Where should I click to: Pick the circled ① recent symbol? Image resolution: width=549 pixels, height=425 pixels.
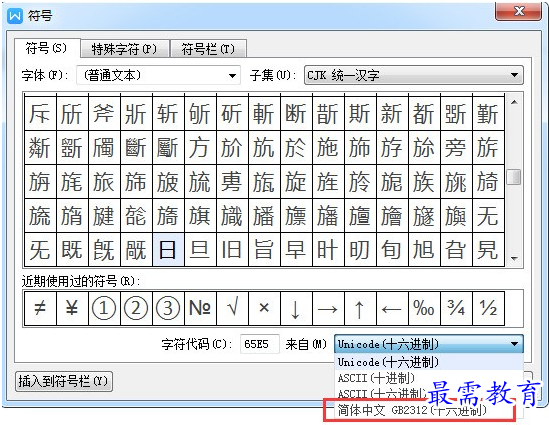104,308
